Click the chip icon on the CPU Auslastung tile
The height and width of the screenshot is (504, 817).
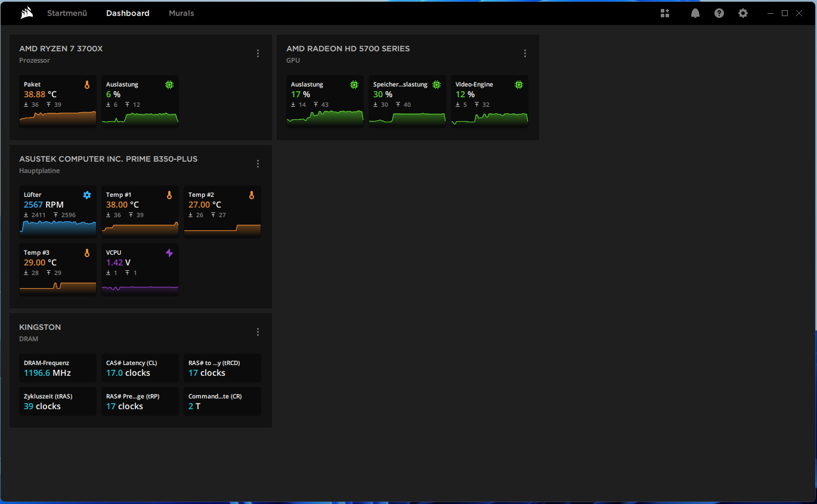[x=169, y=85]
